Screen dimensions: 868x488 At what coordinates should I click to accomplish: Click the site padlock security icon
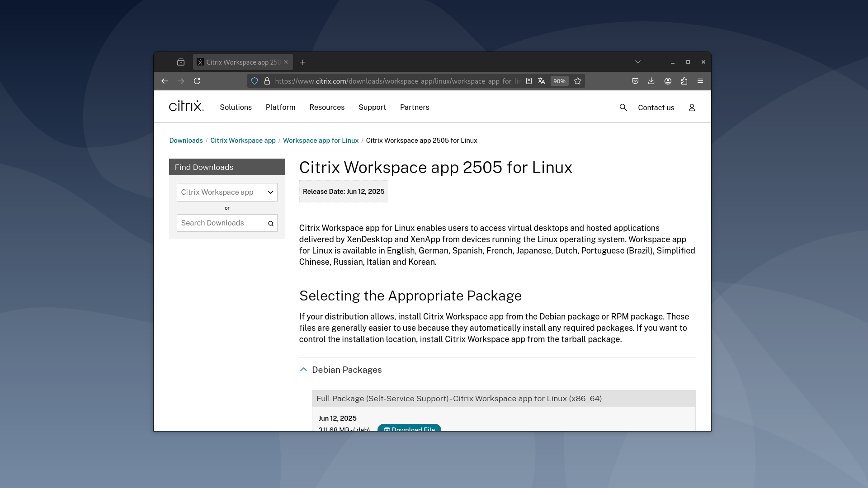coord(267,81)
